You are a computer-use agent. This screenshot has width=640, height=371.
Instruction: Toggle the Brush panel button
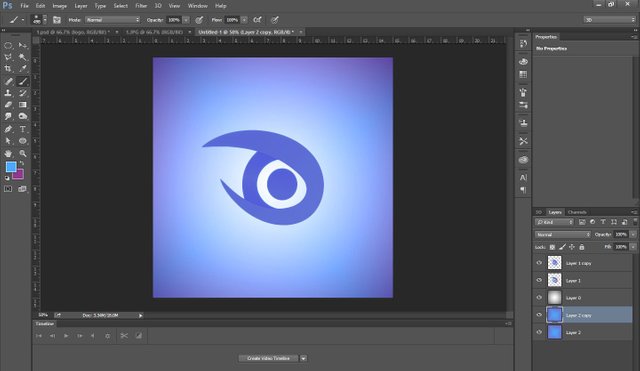(57, 20)
